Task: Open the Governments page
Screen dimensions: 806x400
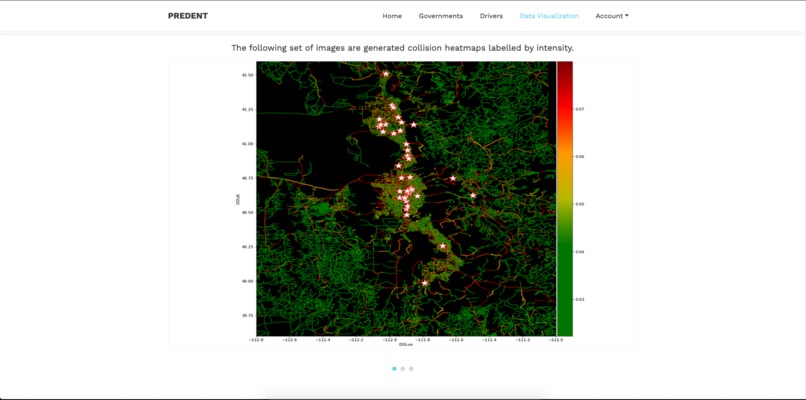Action: click(x=441, y=16)
